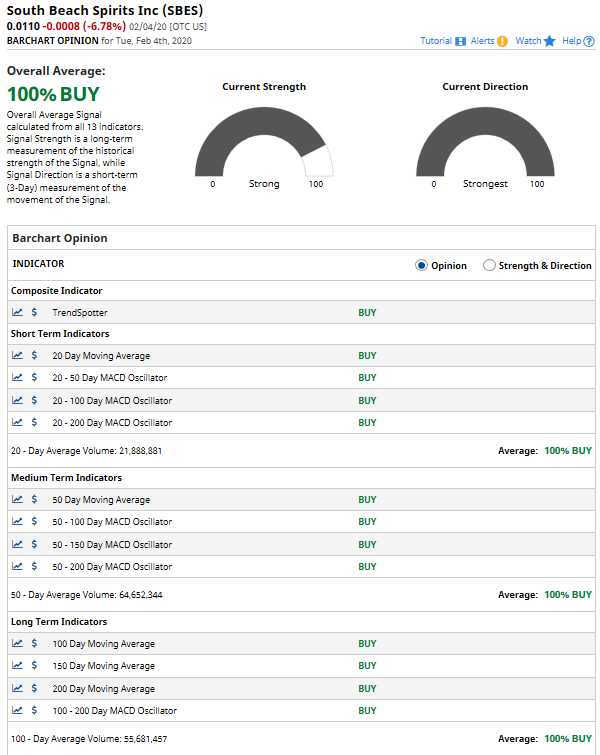Click the South Beach Spirits Inc (SBES) title
This screenshot has width=600, height=755.
[x=105, y=10]
